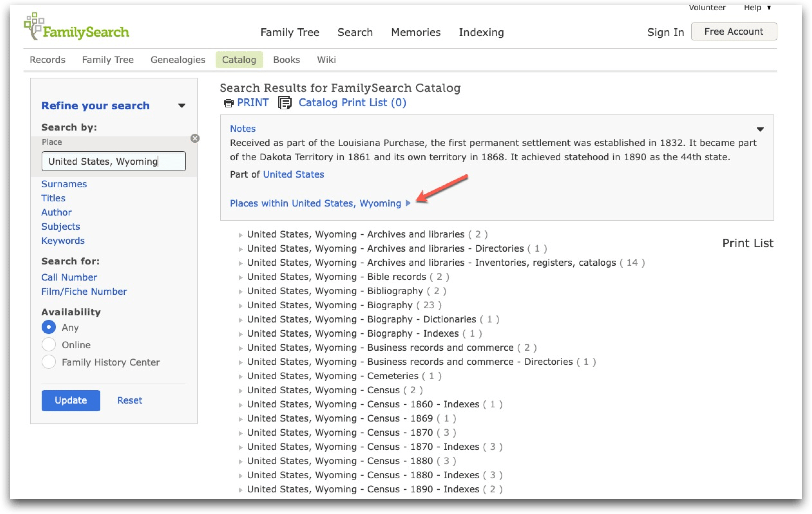This screenshot has height=514, width=812.
Task: Select the Online availability option
Action: [49, 345]
